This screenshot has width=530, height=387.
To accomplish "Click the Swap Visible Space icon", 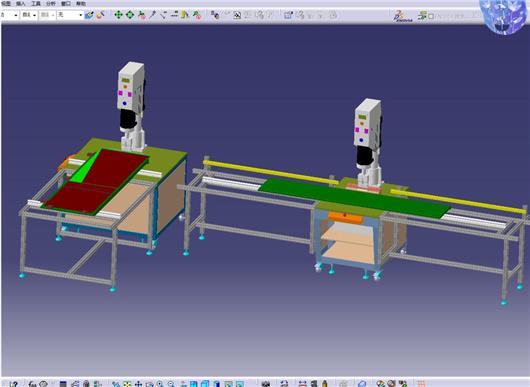I will [x=240, y=384].
